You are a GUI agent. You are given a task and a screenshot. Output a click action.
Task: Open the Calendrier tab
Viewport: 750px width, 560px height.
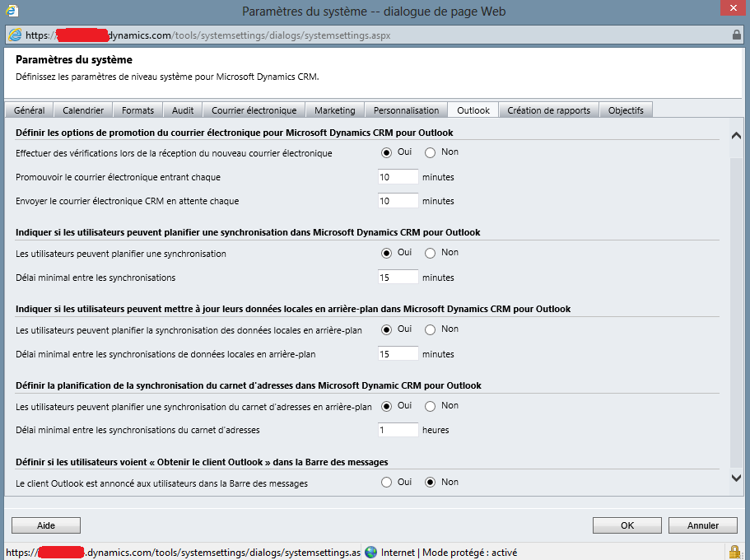(x=83, y=110)
